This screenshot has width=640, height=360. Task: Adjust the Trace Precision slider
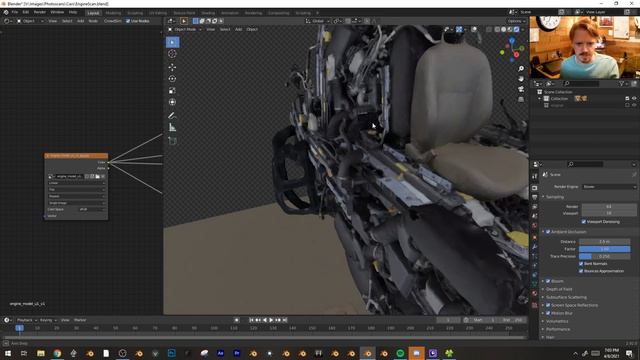pyautogui.click(x=604, y=256)
